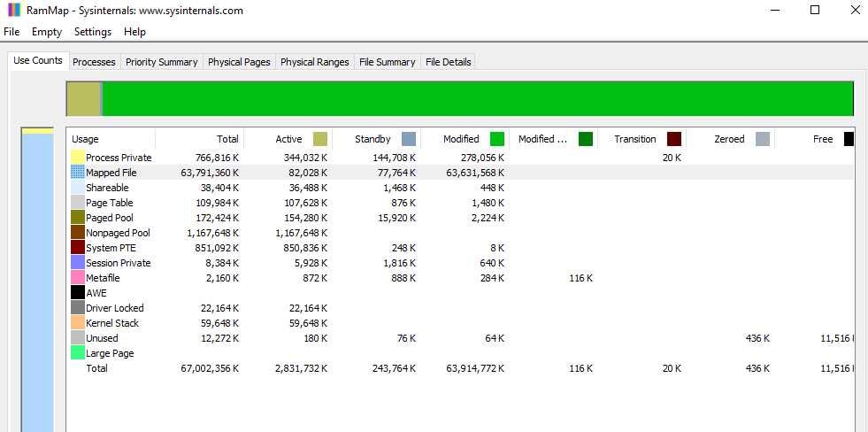
Task: Click the Driver Locked gray swatch
Action: click(x=78, y=308)
